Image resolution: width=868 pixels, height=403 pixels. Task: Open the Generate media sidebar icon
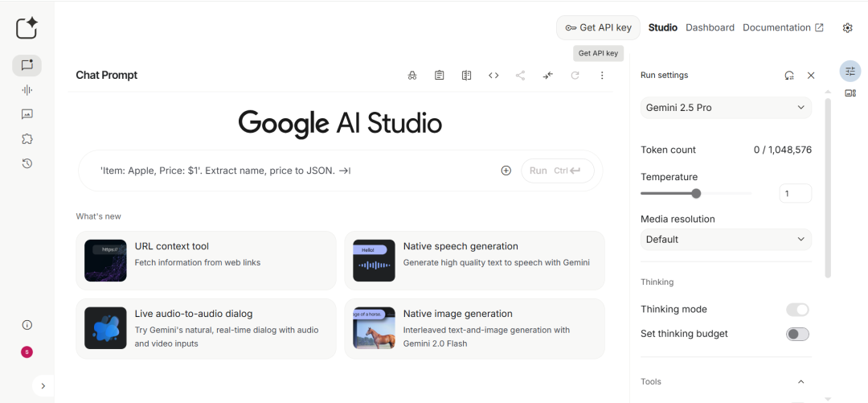click(x=27, y=114)
